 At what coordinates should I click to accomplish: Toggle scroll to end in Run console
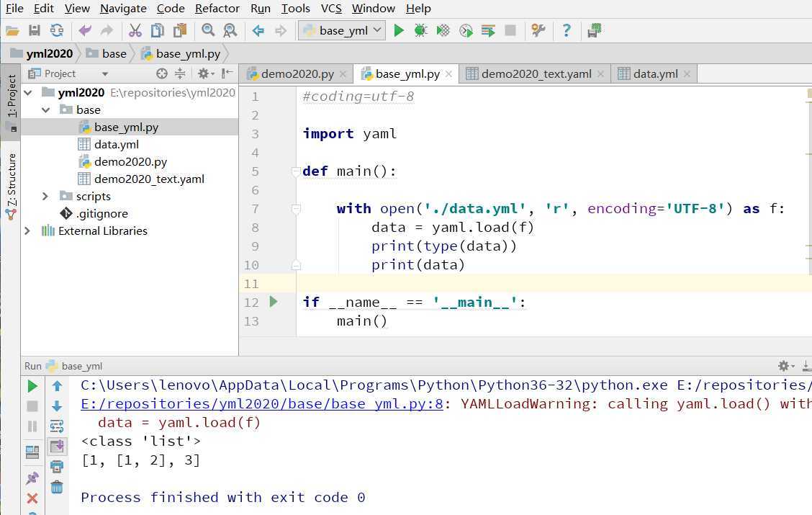[x=57, y=446]
